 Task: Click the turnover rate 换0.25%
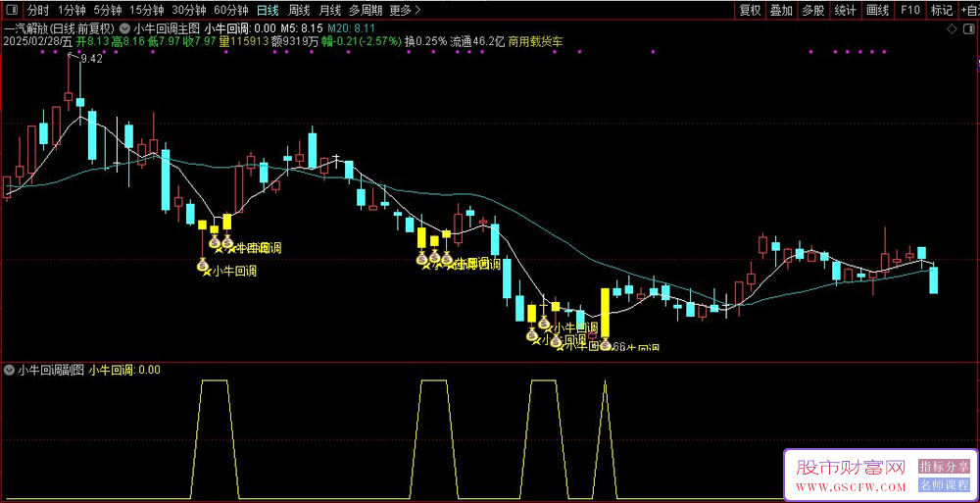tap(425, 42)
